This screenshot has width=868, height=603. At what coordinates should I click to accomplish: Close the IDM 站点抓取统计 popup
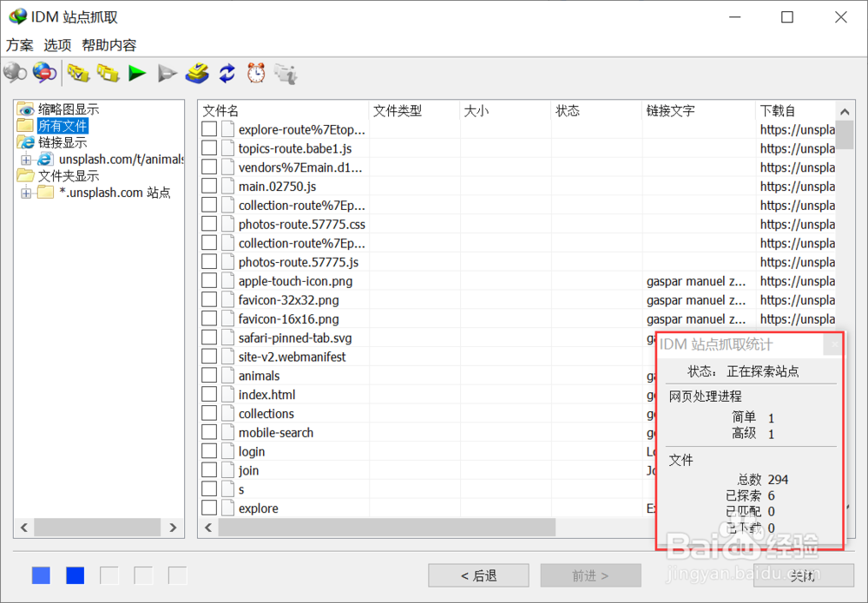(833, 344)
